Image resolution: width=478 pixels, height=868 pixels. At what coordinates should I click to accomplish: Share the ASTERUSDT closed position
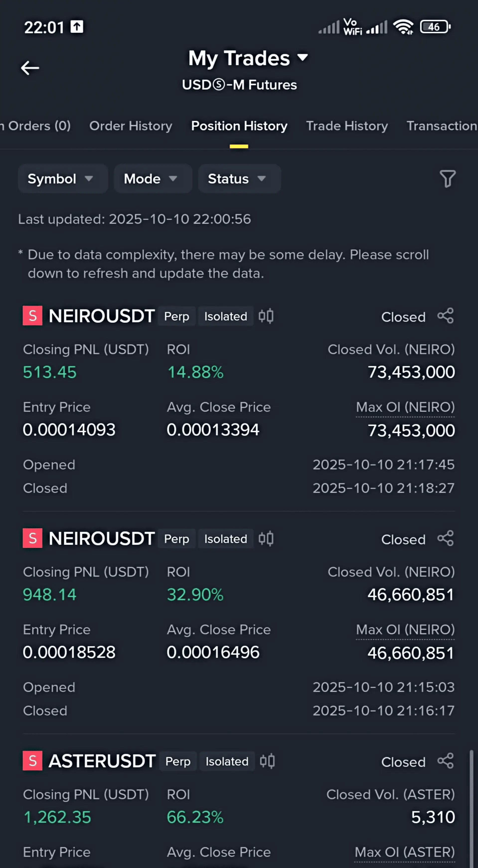tap(445, 761)
